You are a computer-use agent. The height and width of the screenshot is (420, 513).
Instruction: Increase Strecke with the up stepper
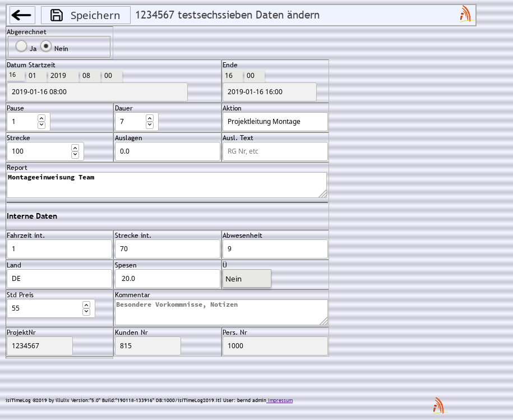[75, 148]
